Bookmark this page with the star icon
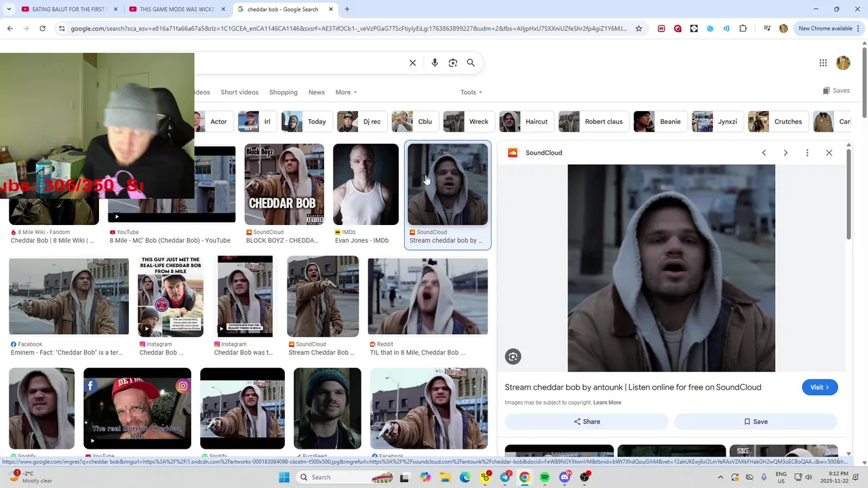 638,28
